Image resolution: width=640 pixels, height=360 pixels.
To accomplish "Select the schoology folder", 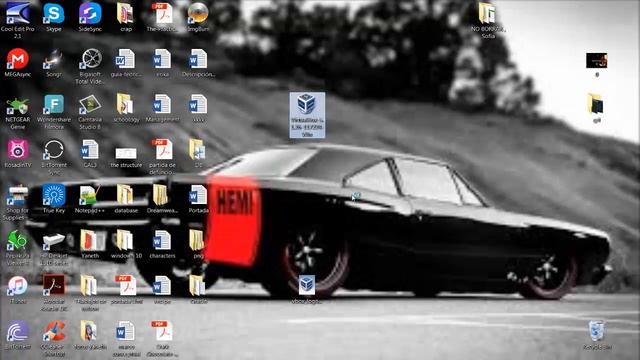I will click(x=126, y=109).
